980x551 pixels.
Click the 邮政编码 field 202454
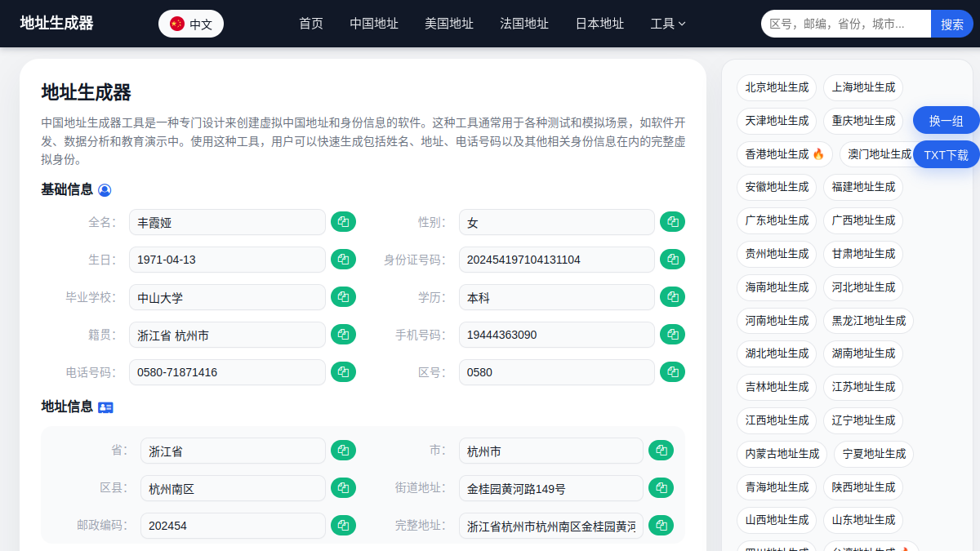click(233, 526)
